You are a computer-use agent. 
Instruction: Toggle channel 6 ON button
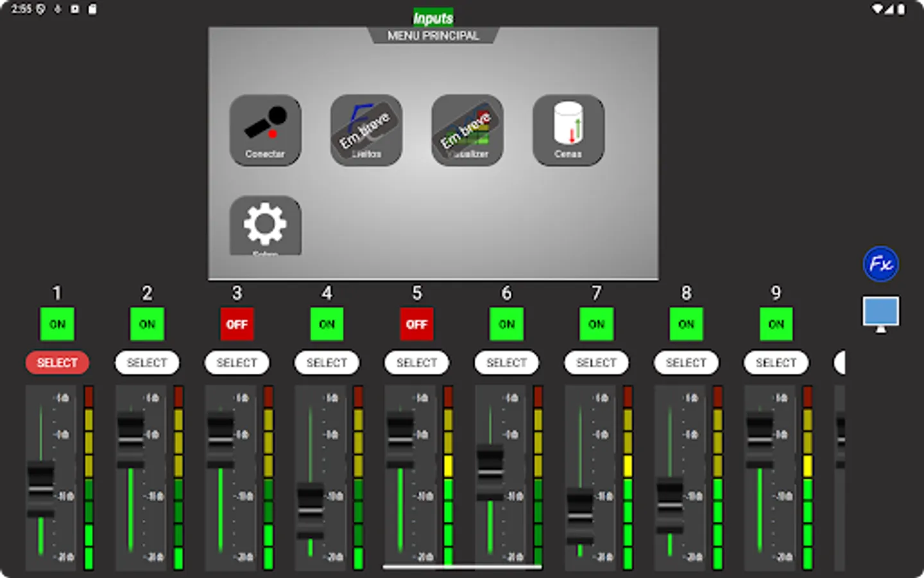(506, 324)
